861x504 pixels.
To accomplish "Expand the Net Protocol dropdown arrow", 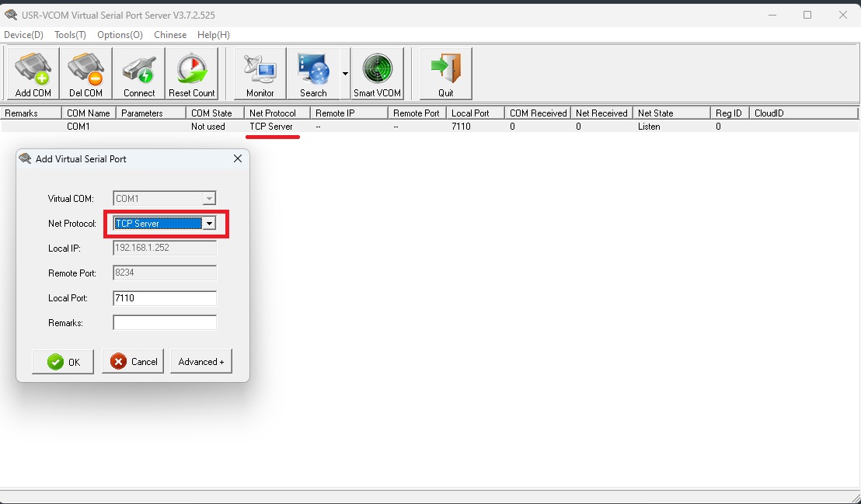I will pyautogui.click(x=209, y=224).
